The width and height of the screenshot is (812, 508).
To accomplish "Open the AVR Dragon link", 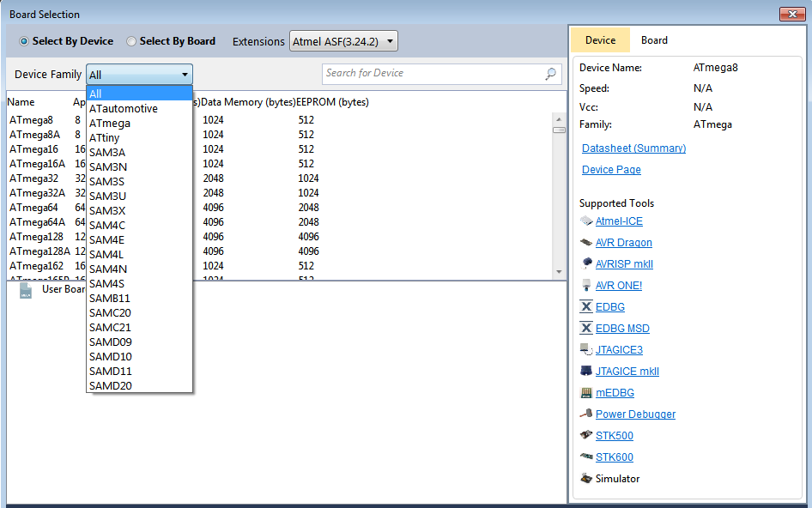I will 623,242.
